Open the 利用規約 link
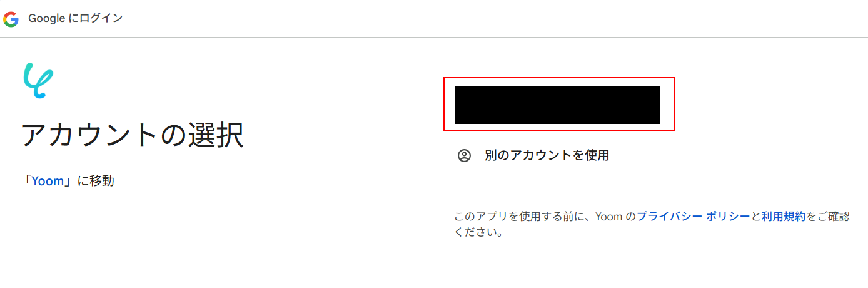 [784, 217]
